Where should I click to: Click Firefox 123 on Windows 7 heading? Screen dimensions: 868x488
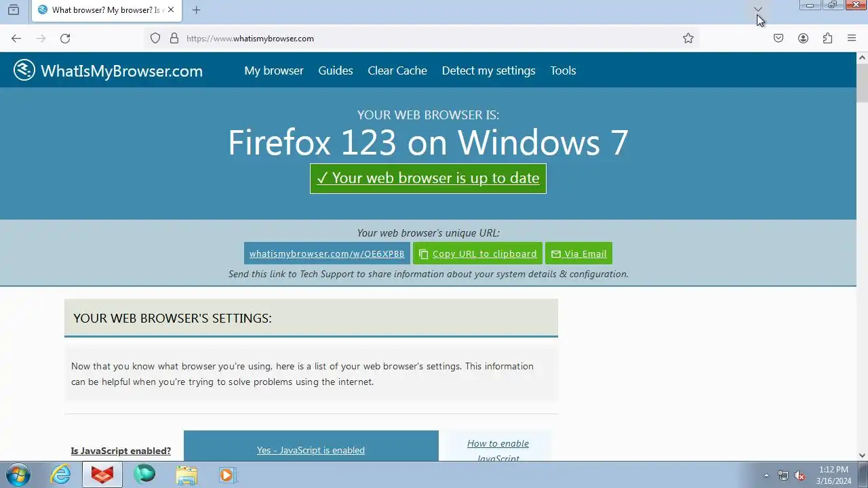(x=428, y=142)
